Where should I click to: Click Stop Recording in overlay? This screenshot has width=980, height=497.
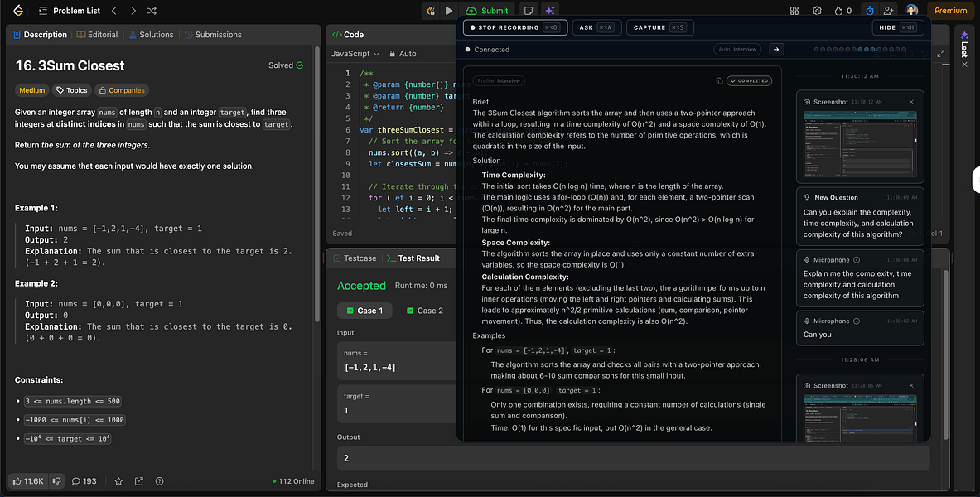coord(515,27)
